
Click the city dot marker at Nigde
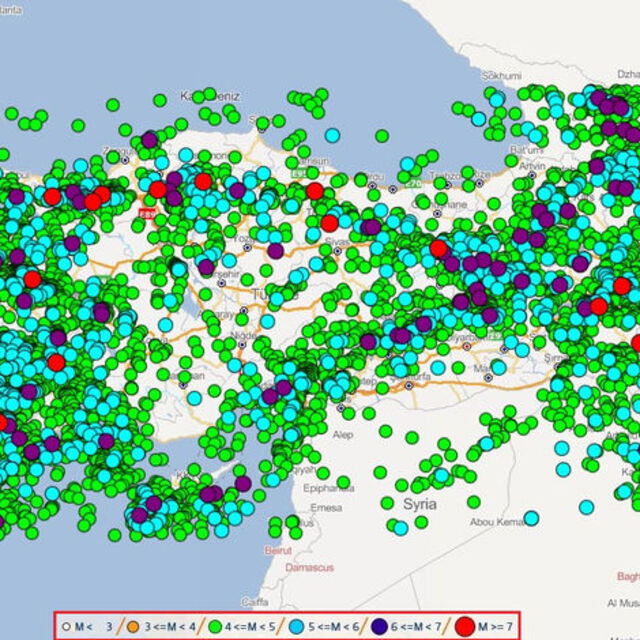[242, 345]
